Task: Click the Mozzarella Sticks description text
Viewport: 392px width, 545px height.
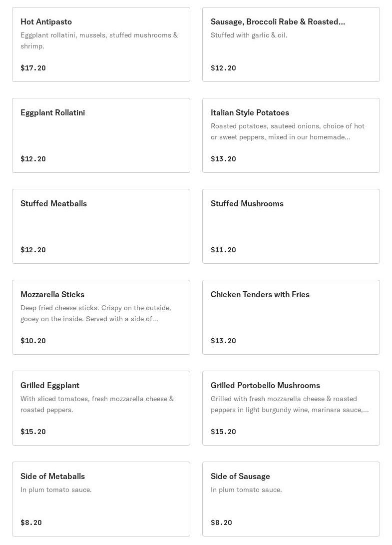Action: coord(95,313)
